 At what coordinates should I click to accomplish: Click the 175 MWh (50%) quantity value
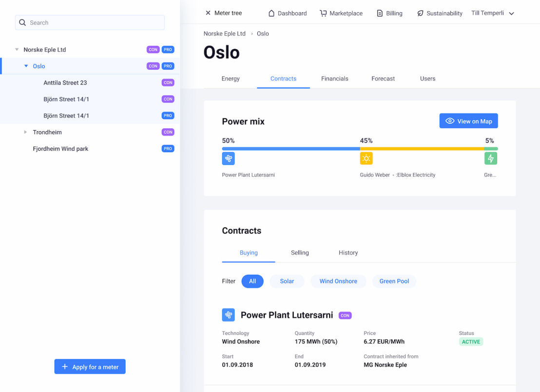[316, 342]
